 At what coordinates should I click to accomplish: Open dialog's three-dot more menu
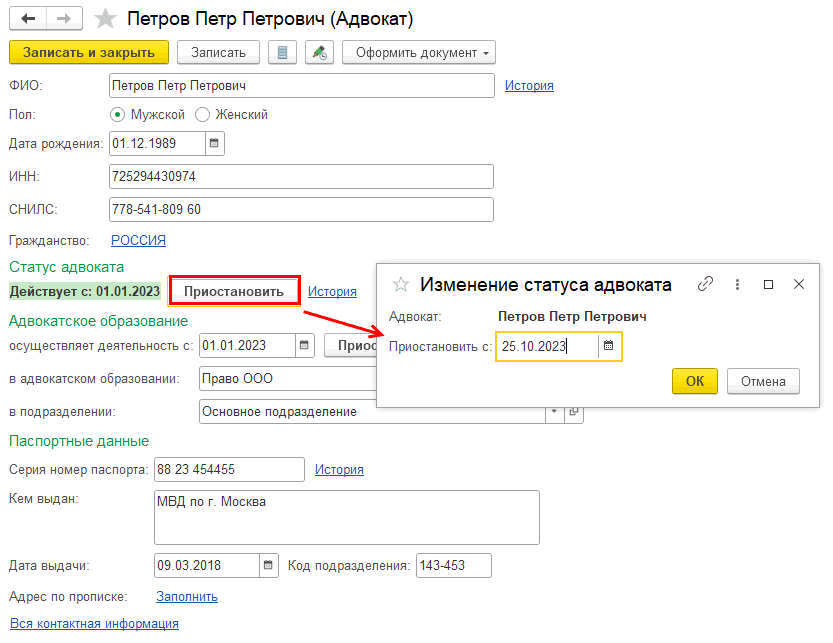point(737,284)
